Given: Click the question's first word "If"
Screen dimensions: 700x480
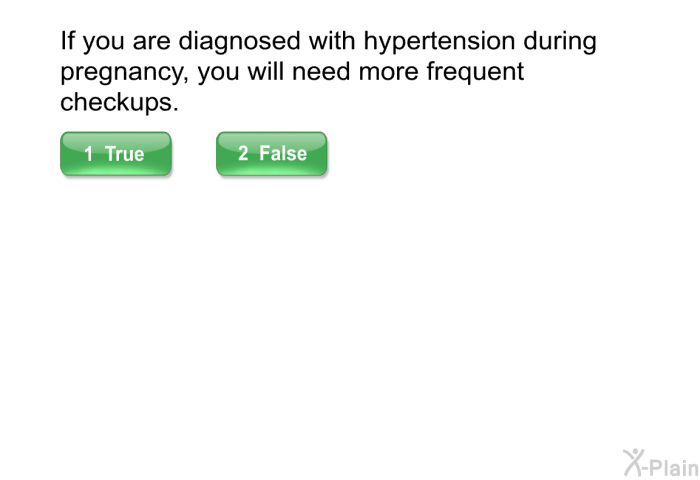Looking at the screenshot, I should (x=68, y=42).
